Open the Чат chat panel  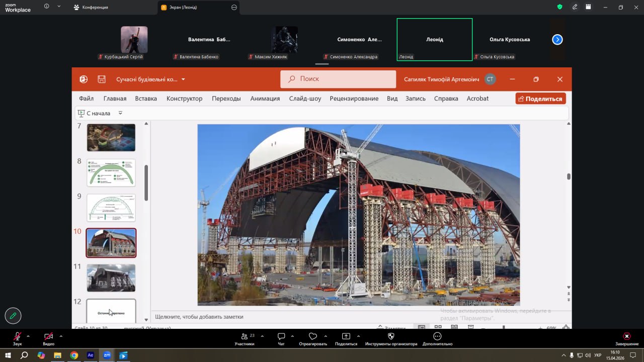[281, 336]
